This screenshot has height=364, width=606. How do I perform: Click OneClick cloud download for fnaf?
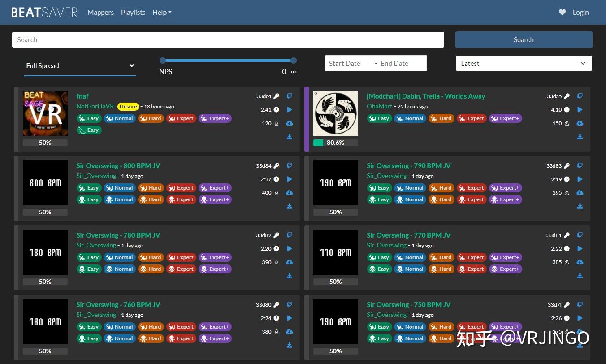point(290,123)
